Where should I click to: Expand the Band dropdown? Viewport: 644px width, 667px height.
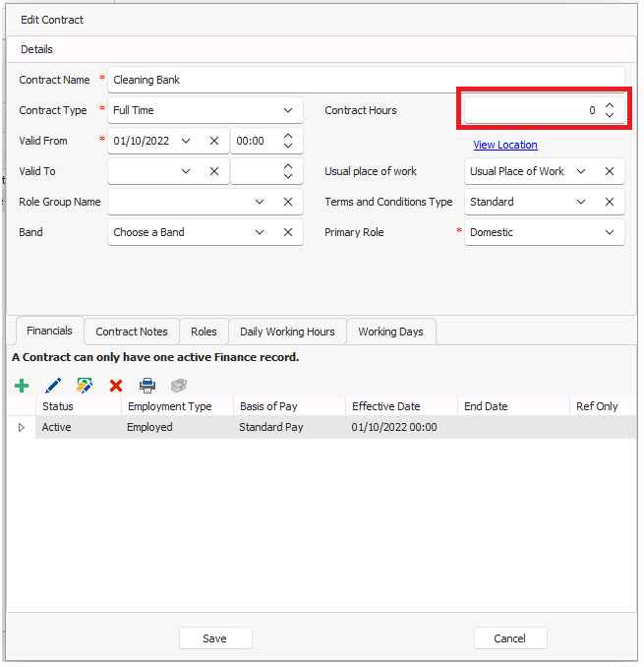260,232
